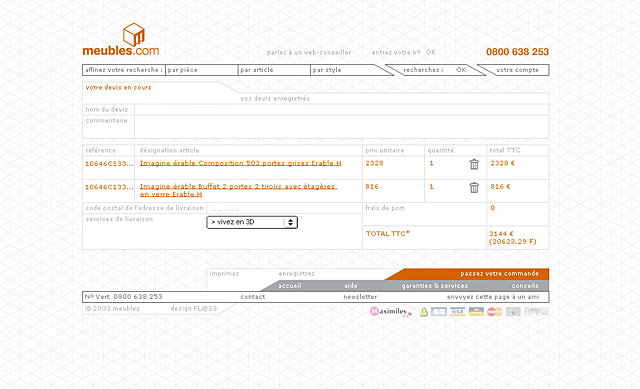Viewport: 640px width, 389px height.
Task: Delete the Composition 503 portes item
Action: click(x=474, y=164)
